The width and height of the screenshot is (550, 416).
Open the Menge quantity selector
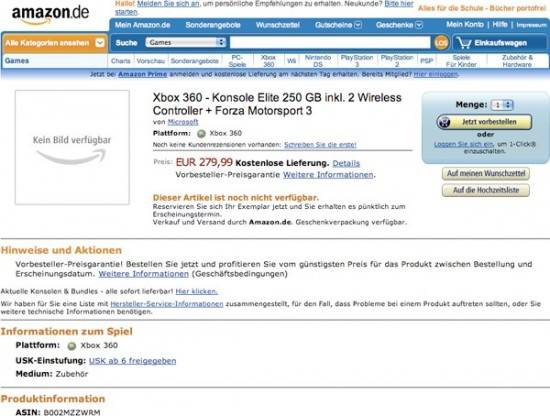(x=502, y=105)
